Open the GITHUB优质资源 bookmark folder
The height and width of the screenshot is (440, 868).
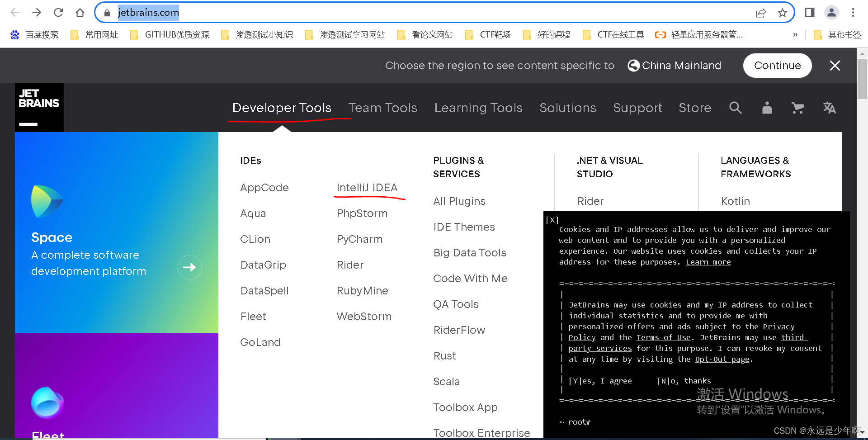tap(170, 35)
